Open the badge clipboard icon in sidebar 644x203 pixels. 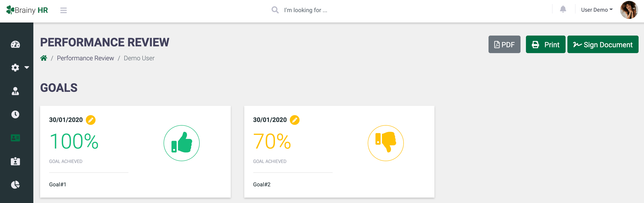15,161
